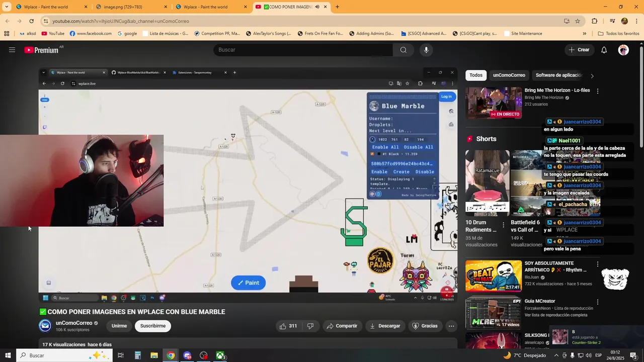Select the unComoCorreo filter chip
The height and width of the screenshot is (362, 644).
509,75
